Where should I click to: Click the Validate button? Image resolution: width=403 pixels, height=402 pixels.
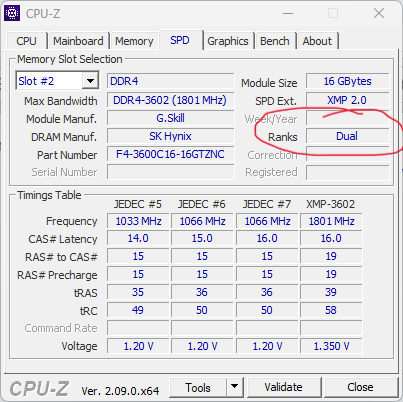point(284,387)
